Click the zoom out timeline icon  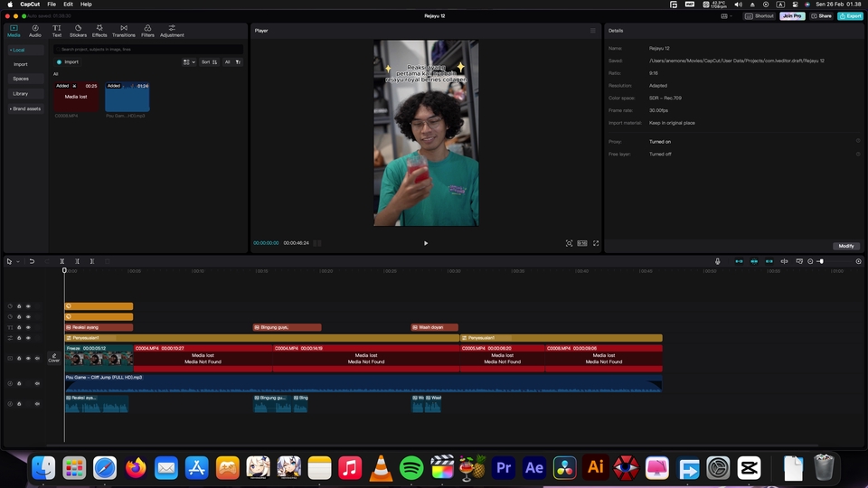coord(810,261)
